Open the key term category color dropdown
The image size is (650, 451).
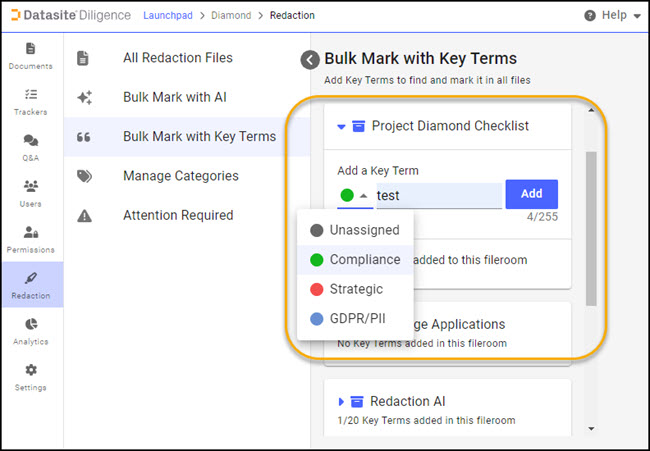(354, 196)
